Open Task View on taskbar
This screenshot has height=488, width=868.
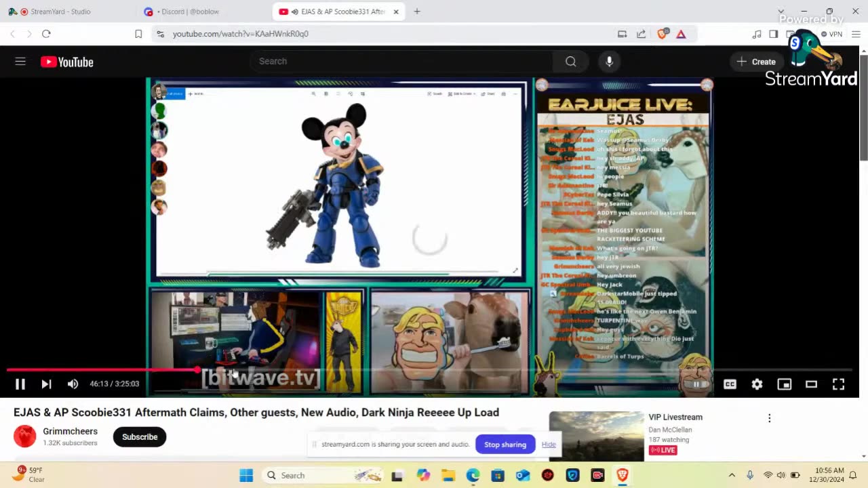pos(397,475)
